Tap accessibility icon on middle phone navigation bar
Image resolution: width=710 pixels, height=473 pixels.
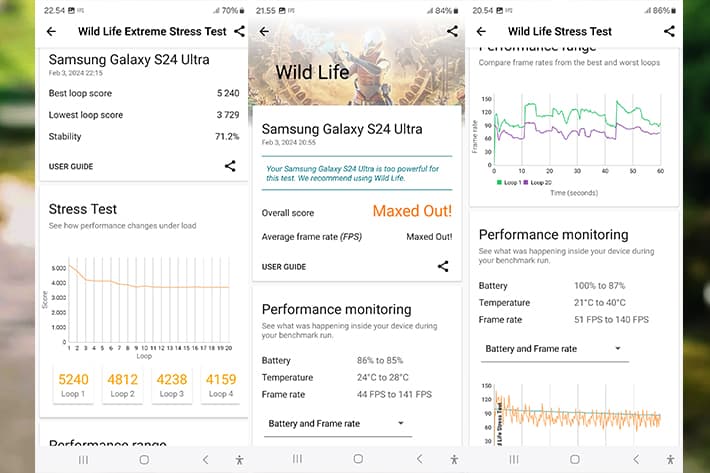[454, 459]
